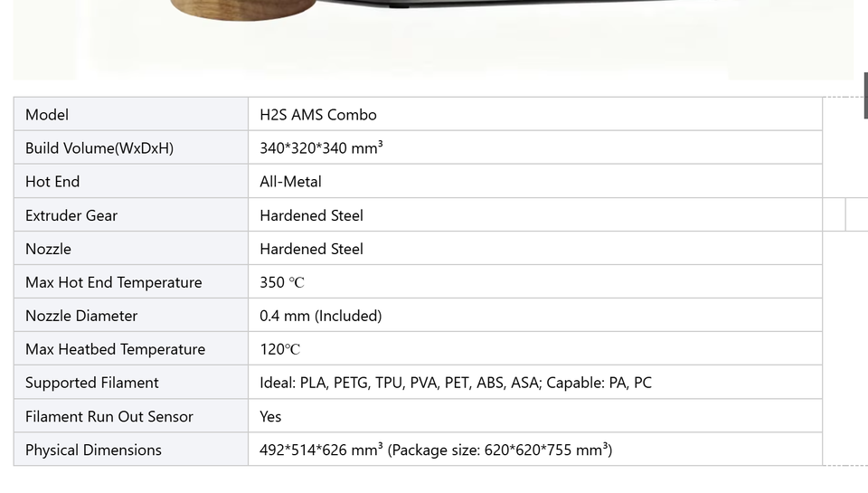Select the "Build Volume(WxDxH)" label
The width and height of the screenshot is (868, 493).
[x=99, y=148]
